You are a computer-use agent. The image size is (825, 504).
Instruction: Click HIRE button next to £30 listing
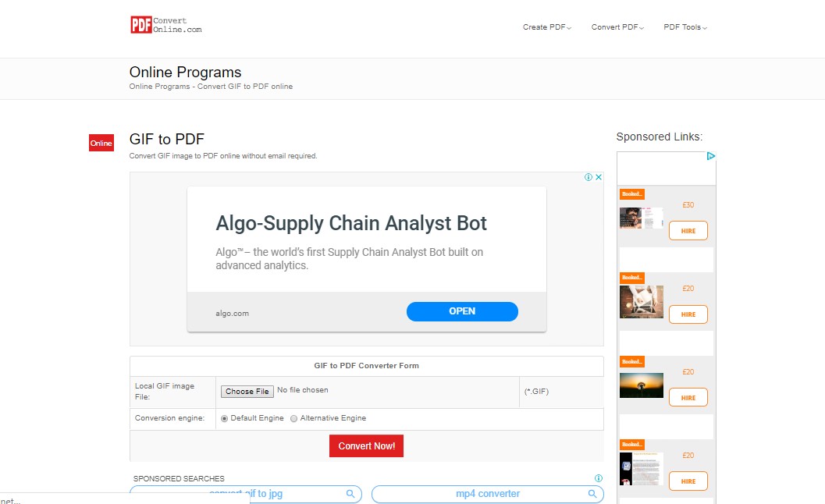pos(688,230)
